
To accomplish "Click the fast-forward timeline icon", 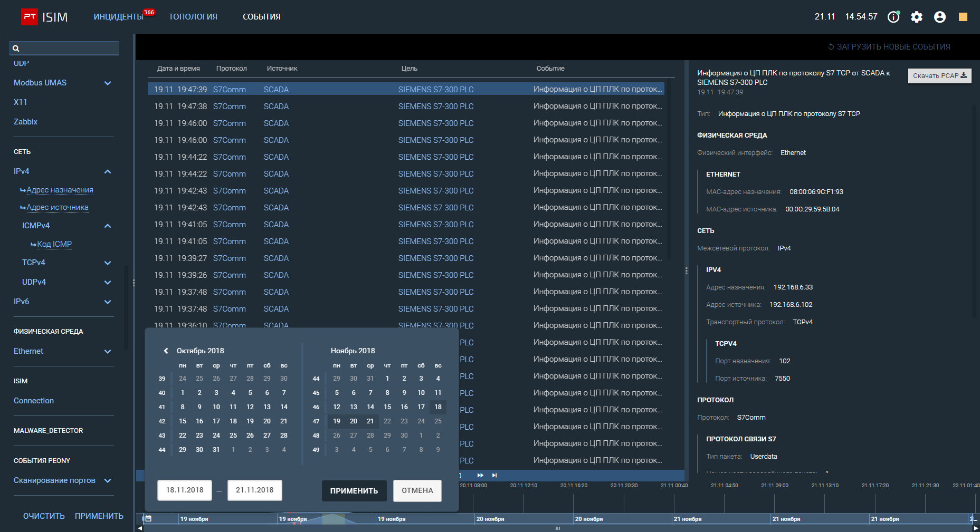I will coord(480,475).
